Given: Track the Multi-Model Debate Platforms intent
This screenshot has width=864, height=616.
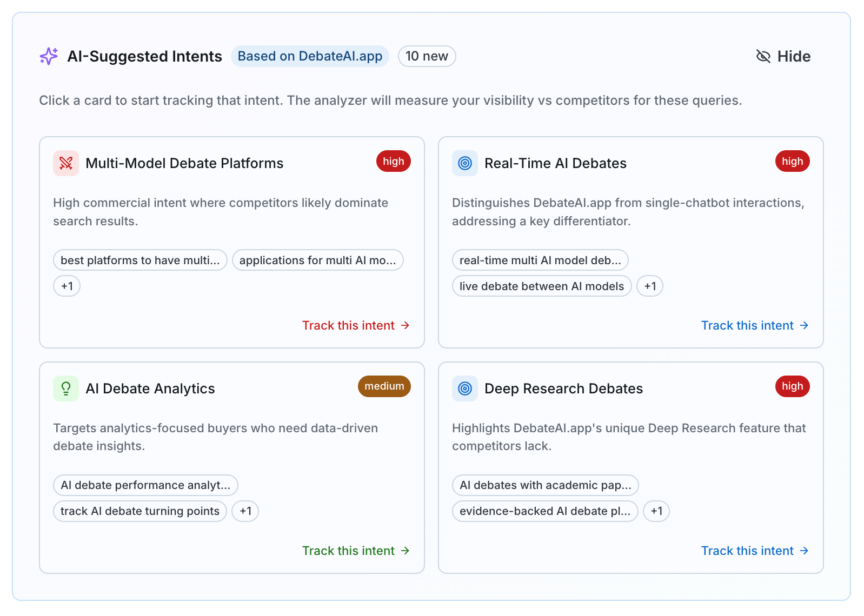Looking at the screenshot, I should point(355,325).
